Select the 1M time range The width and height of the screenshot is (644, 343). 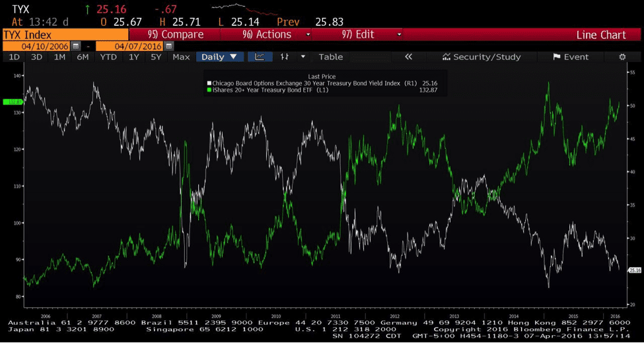click(59, 57)
